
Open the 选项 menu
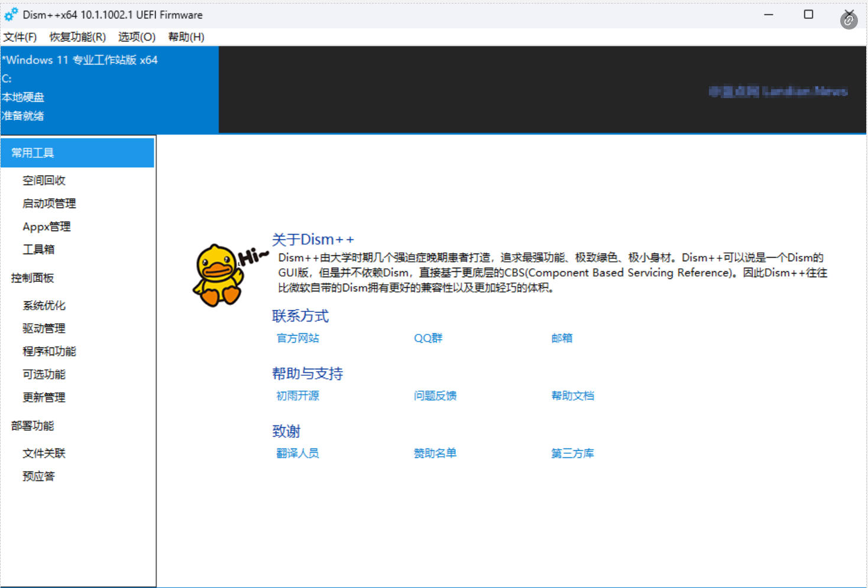click(x=135, y=37)
